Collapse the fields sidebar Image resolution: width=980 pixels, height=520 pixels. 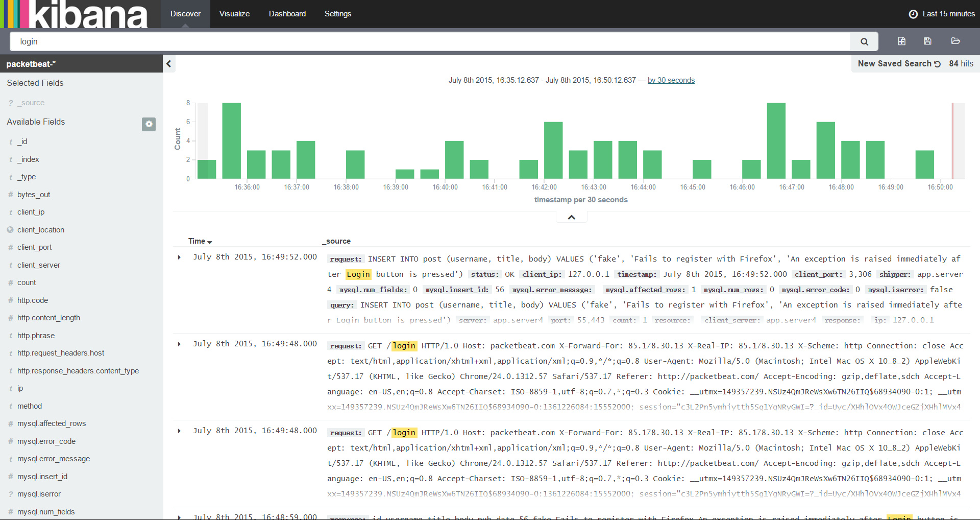click(x=169, y=64)
